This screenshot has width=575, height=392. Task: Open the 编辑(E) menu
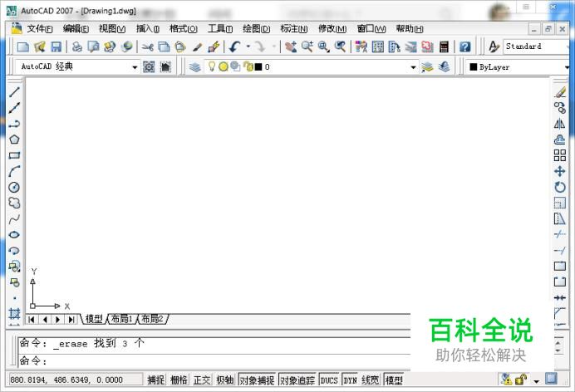pos(76,28)
